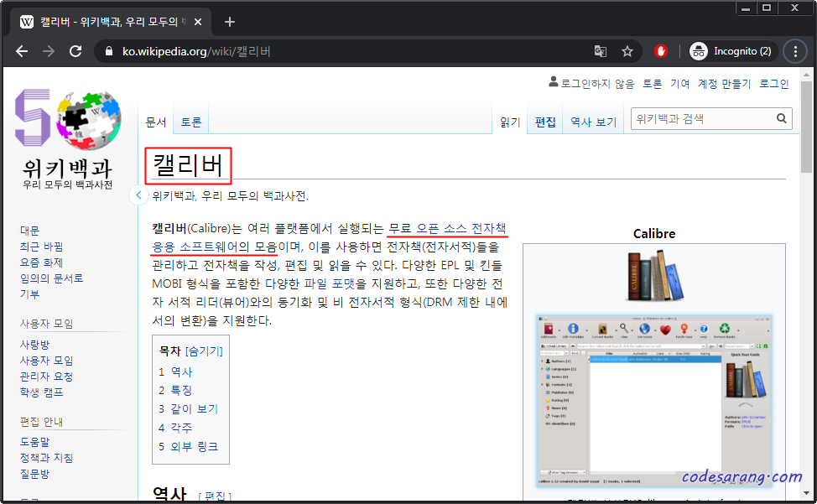
Task: Open the 역사 보기 tab
Action: [593, 122]
